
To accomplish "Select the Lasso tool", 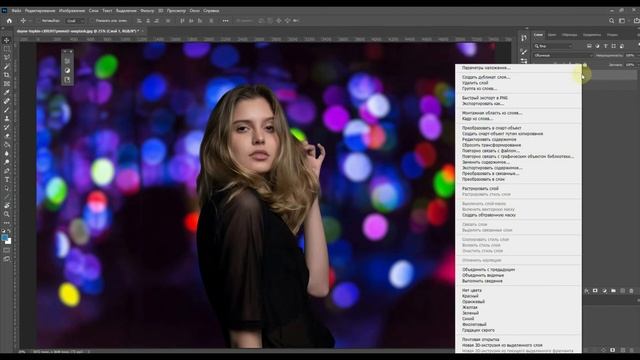I will [x=7, y=58].
